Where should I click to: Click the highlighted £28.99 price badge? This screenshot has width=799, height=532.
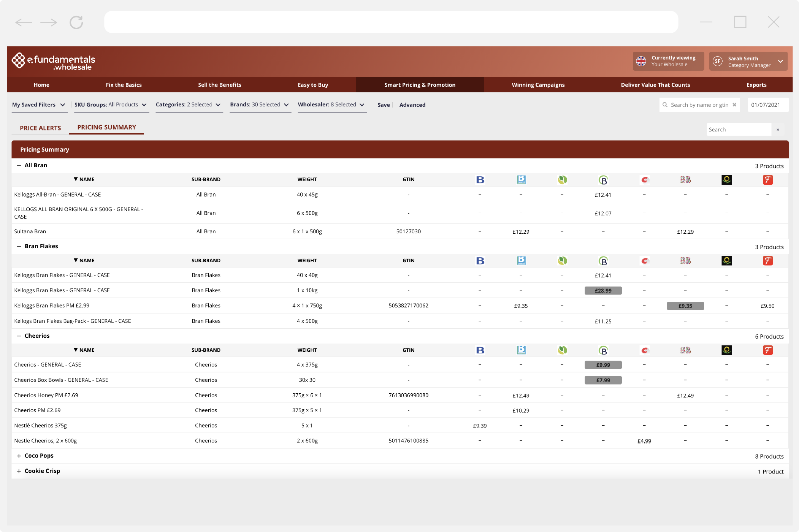[x=603, y=291]
